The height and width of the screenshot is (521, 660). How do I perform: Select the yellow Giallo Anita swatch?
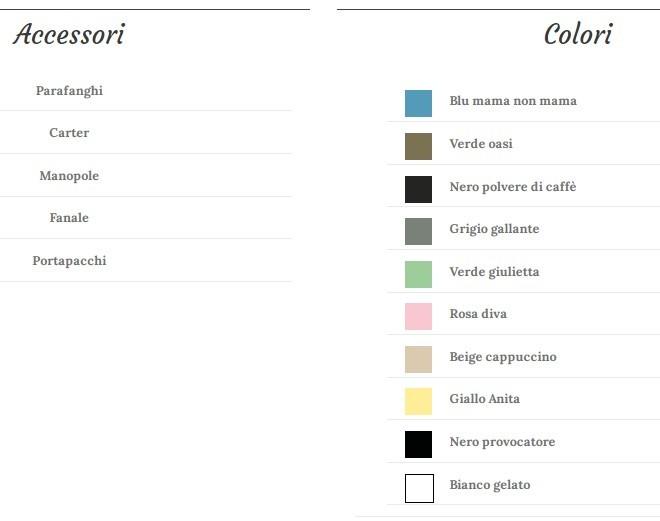(x=418, y=401)
